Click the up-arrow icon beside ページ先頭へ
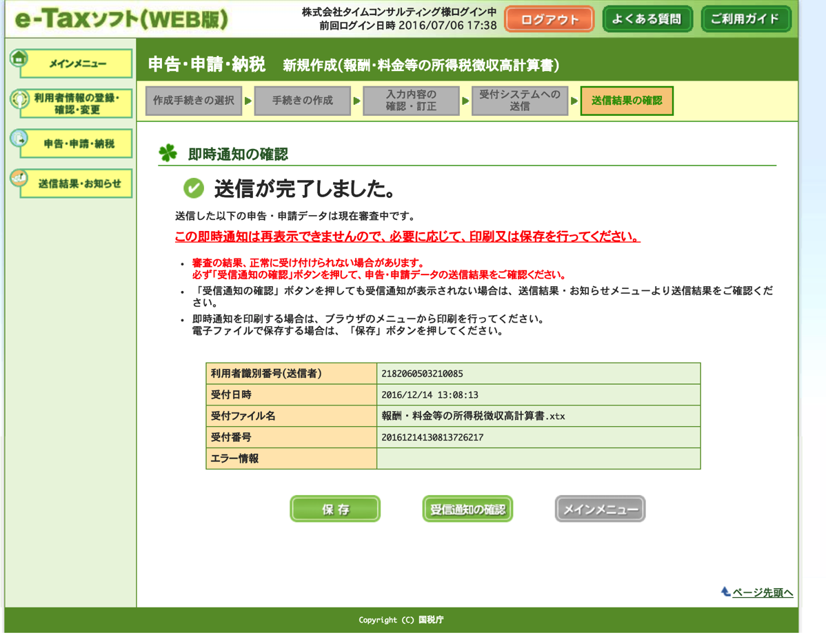The height and width of the screenshot is (644, 826). point(725,592)
